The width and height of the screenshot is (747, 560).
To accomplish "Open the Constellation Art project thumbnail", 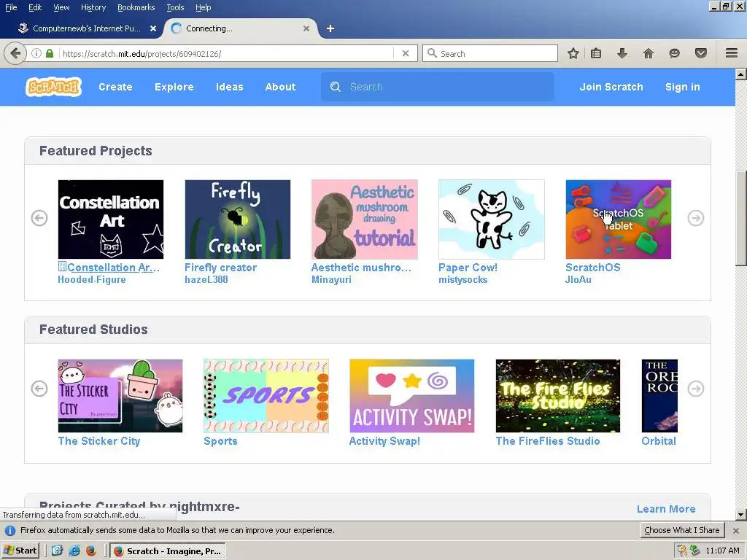I will tap(111, 219).
